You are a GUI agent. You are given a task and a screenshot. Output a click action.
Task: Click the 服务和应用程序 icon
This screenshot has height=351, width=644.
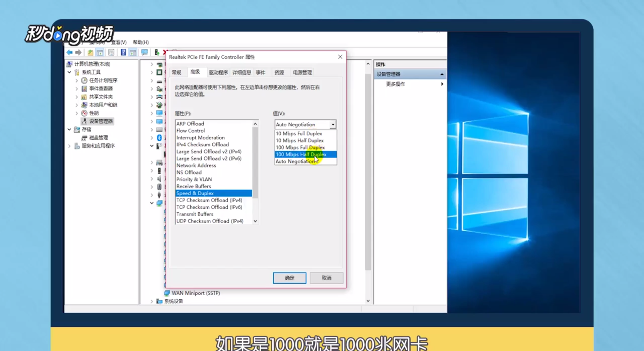[x=77, y=146]
